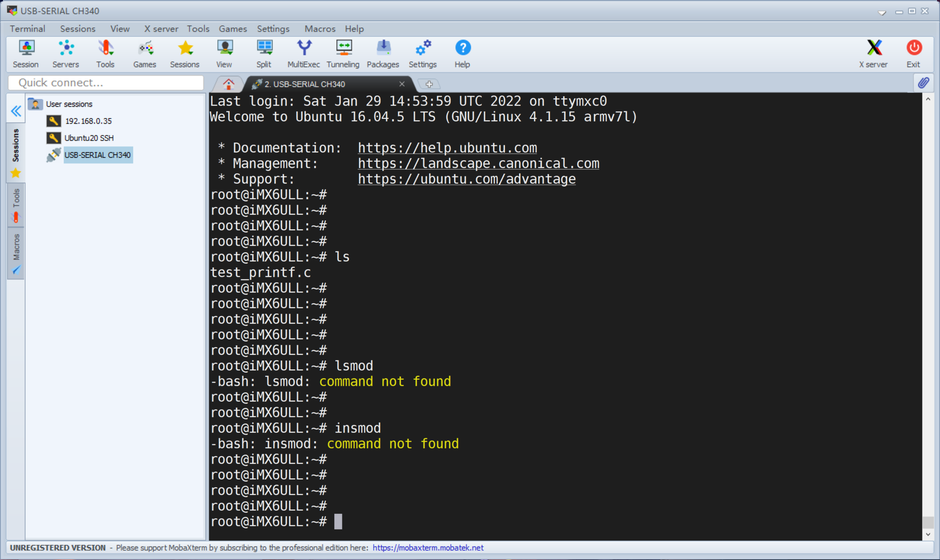Click the terminal scrollbar down arrow

(x=928, y=534)
